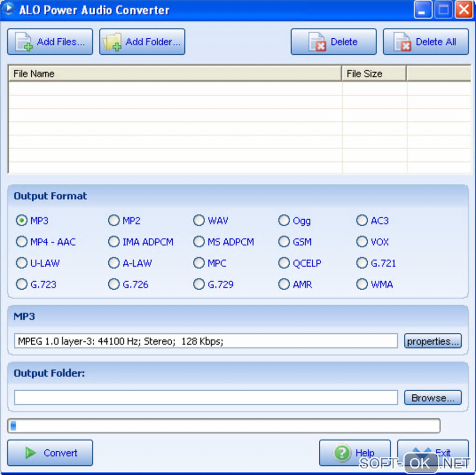The height and width of the screenshot is (475, 476).
Task: Click the MPEG layer-3 settings field
Action: click(206, 341)
